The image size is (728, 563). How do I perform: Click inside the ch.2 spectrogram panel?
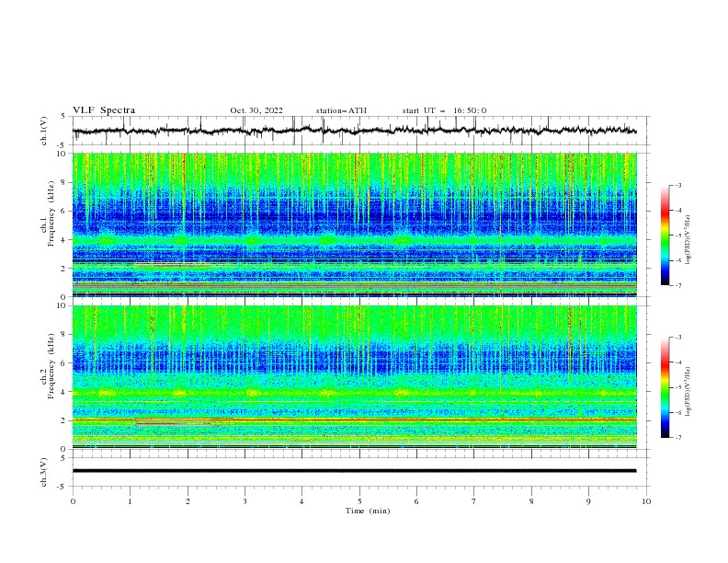[x=354, y=377]
